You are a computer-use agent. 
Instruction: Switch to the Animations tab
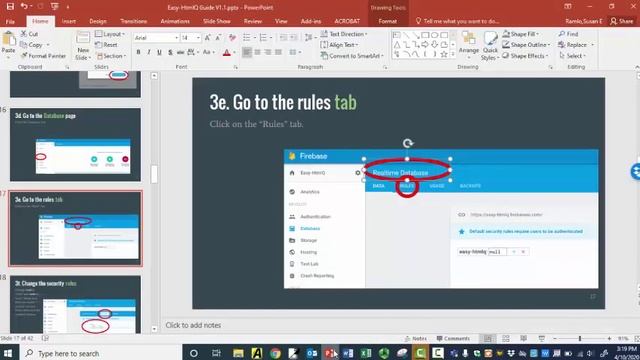(x=175, y=21)
